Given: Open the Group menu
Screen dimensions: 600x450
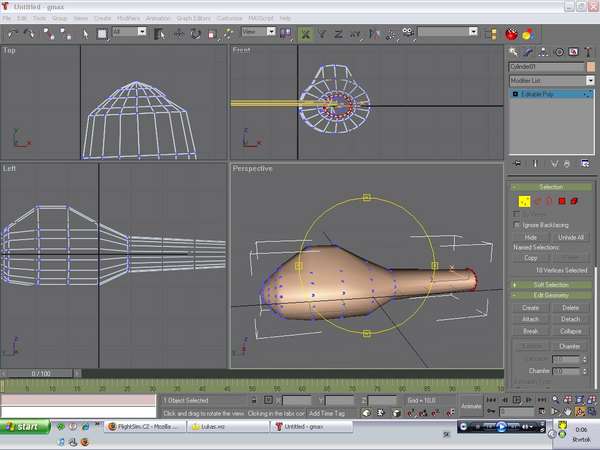Looking at the screenshot, I should point(59,18).
